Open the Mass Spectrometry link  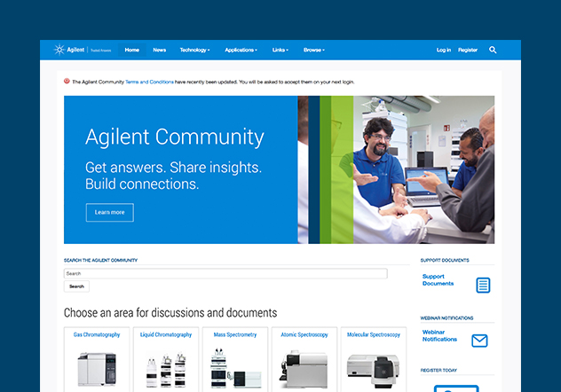[235, 335]
